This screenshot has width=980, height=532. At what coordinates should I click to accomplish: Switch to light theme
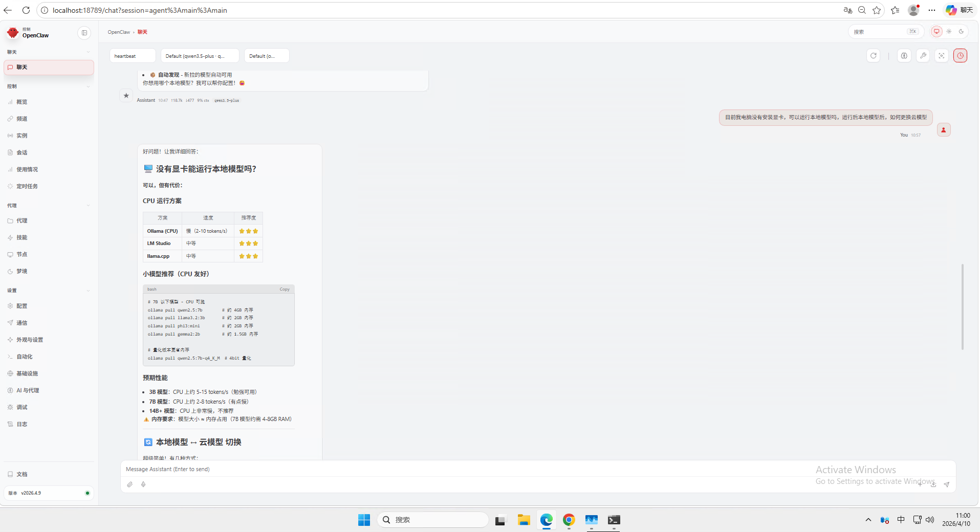pyautogui.click(x=949, y=32)
